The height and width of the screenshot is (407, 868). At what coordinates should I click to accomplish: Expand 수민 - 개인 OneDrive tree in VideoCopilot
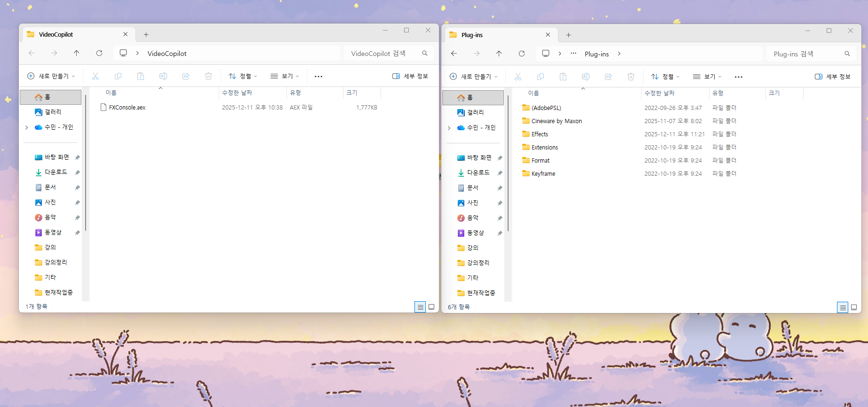(x=27, y=127)
